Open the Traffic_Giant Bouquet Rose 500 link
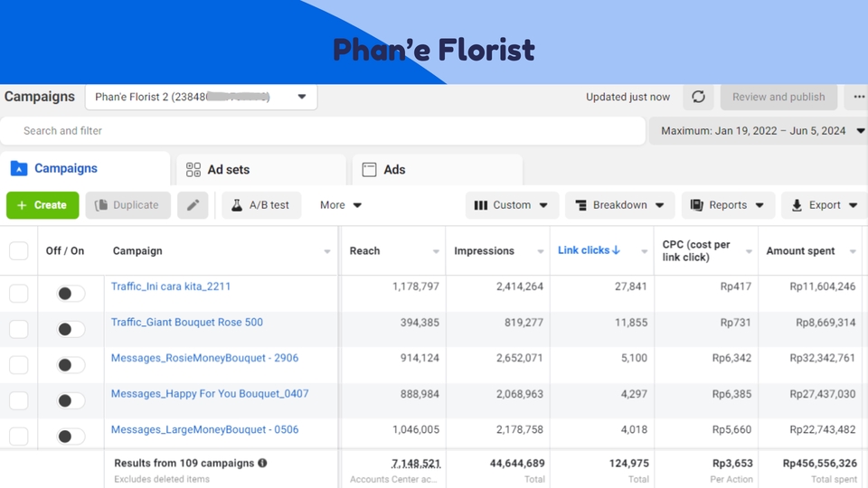The width and height of the screenshot is (868, 488). [186, 322]
